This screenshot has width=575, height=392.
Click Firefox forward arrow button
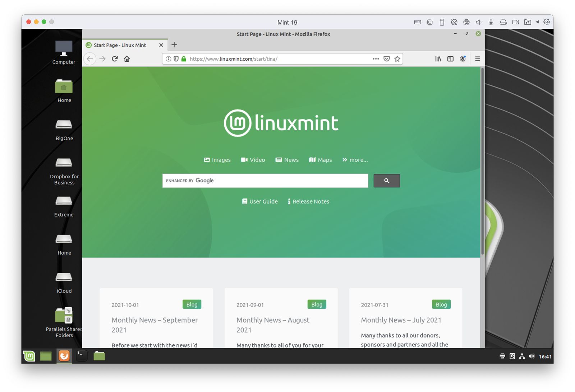[102, 59]
